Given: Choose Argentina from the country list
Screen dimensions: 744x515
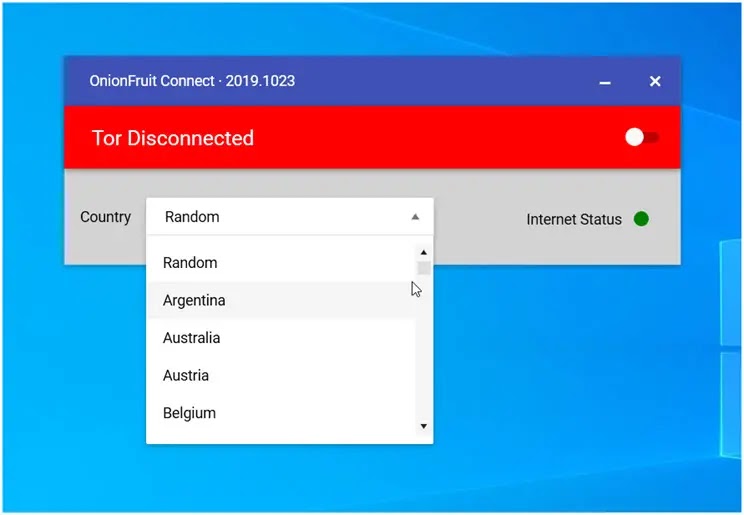Looking at the screenshot, I should coord(281,300).
